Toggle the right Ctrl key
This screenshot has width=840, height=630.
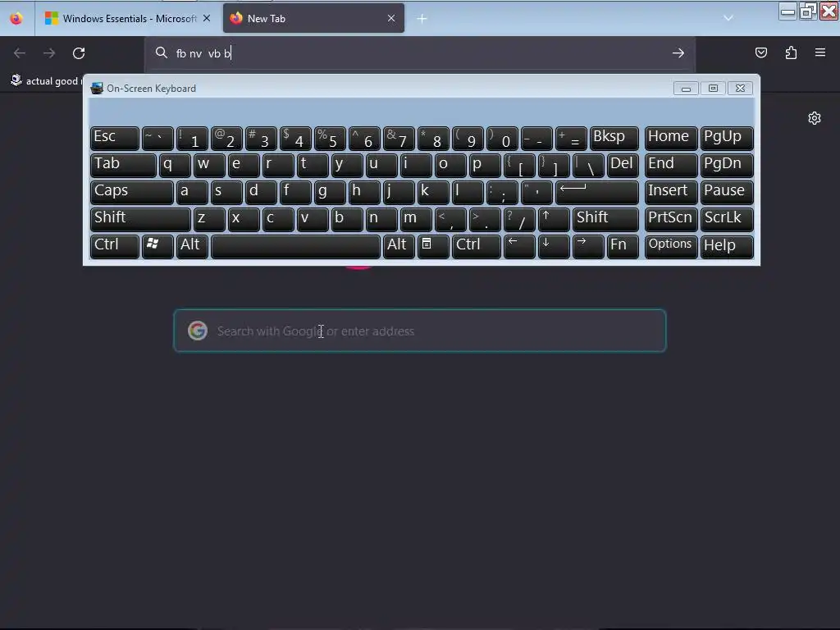pos(477,246)
